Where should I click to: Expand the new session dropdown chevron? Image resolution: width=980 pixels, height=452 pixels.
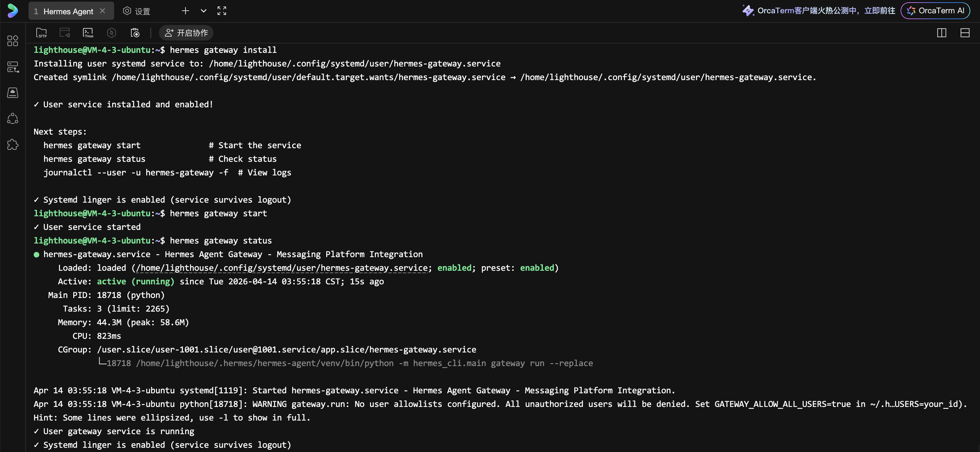pos(204,11)
